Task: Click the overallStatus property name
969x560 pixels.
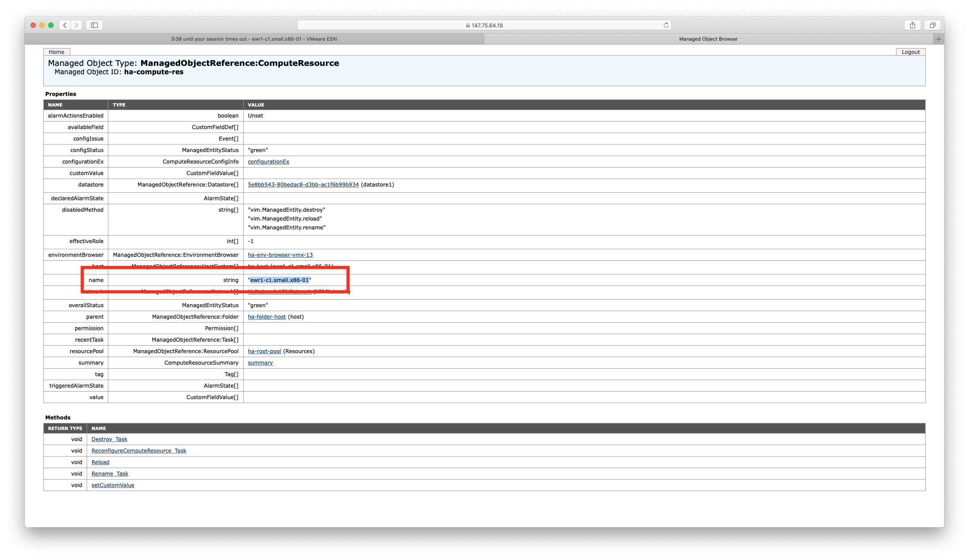Action: [86, 305]
